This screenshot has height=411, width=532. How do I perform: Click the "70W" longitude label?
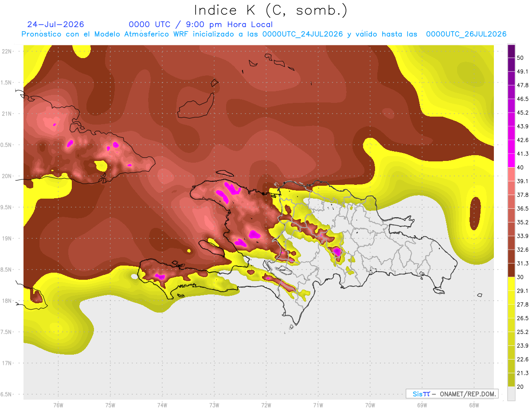(x=370, y=405)
